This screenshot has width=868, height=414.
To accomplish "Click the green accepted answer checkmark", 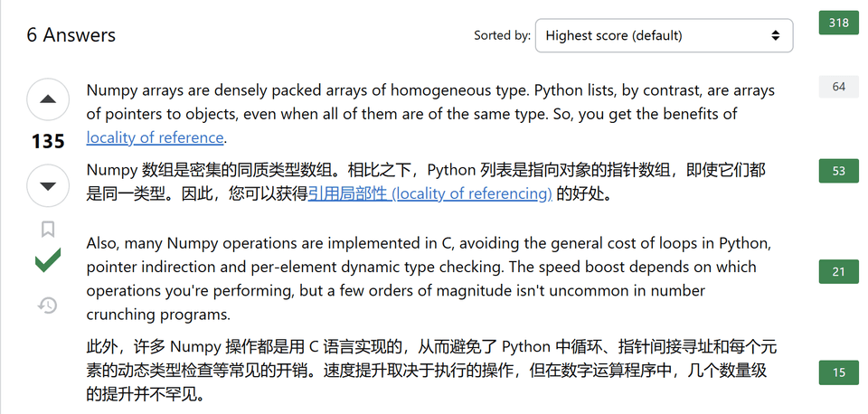I will pyautogui.click(x=48, y=262).
